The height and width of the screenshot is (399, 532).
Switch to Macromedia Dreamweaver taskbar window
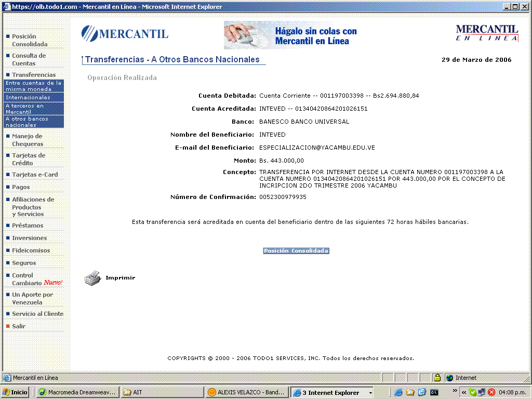click(78, 392)
